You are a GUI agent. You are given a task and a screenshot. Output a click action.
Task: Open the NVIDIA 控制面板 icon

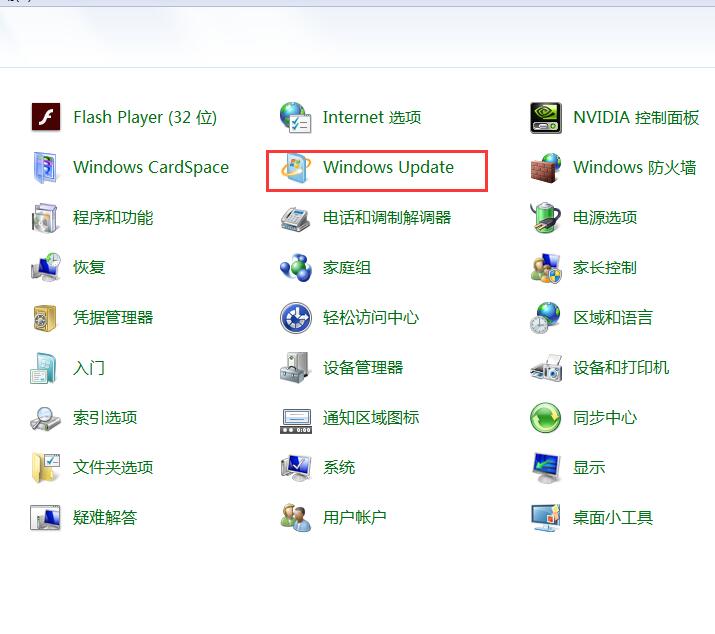545,118
